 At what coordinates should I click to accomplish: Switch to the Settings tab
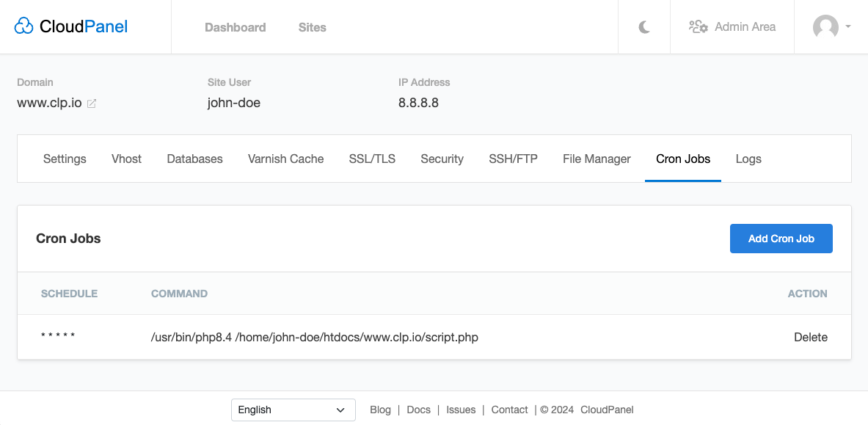[65, 159]
